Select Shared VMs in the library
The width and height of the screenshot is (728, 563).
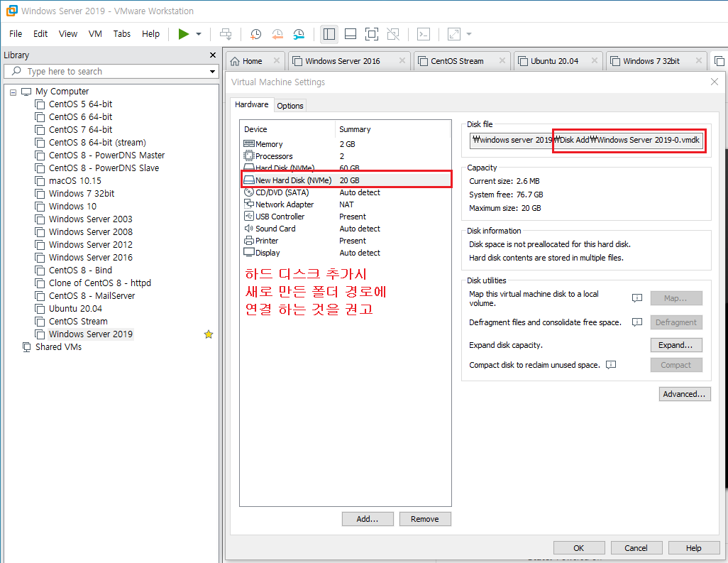point(58,347)
